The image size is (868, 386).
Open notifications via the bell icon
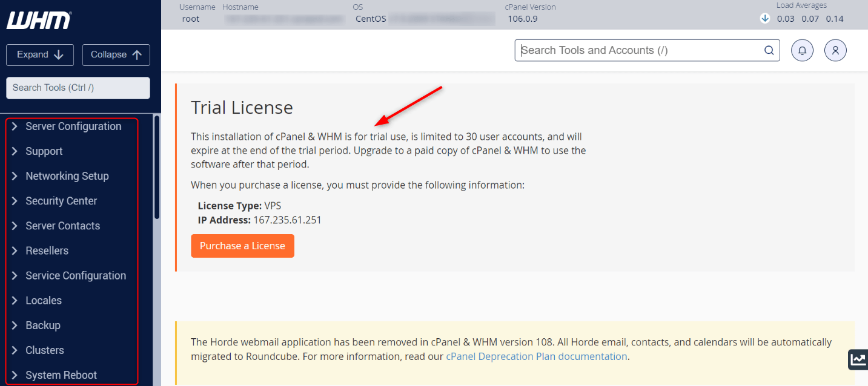pos(802,50)
